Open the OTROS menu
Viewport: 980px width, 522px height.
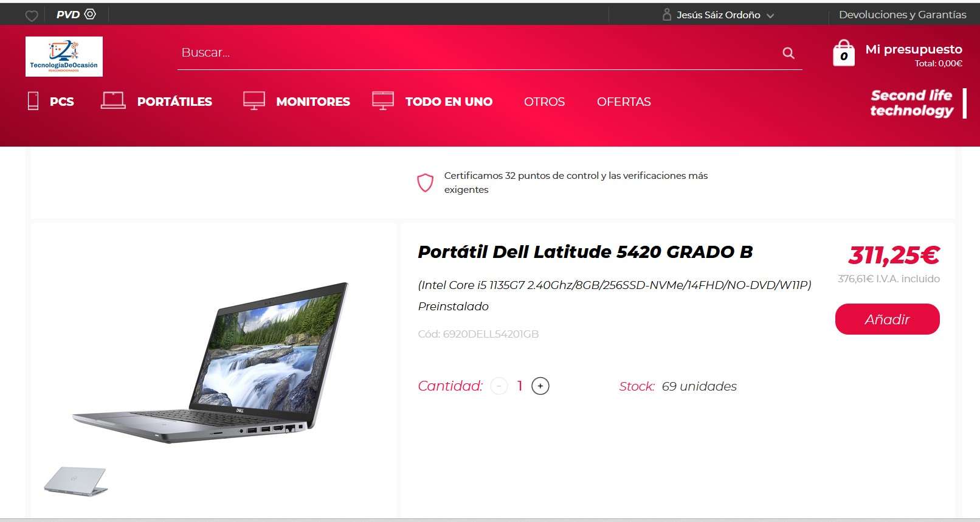point(544,102)
